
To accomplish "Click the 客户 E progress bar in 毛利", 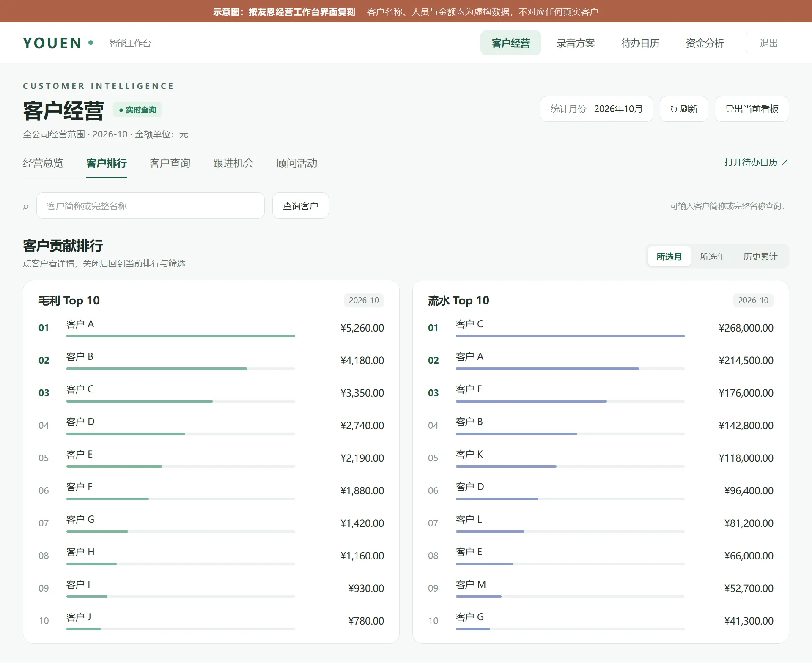I will pos(181,466).
